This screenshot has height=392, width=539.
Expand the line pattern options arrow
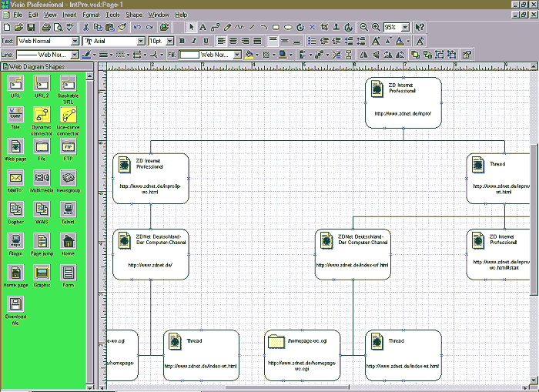click(128, 55)
